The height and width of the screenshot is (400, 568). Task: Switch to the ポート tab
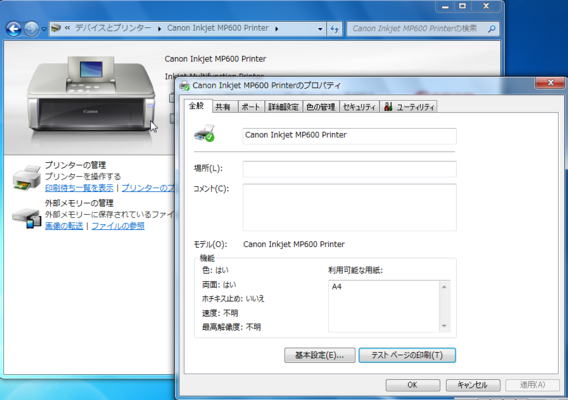point(251,107)
